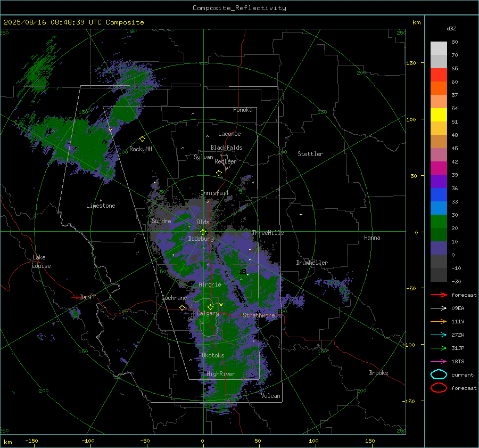479x448 pixels.
Task: Click the Brooks town label
Action: pos(378,373)
